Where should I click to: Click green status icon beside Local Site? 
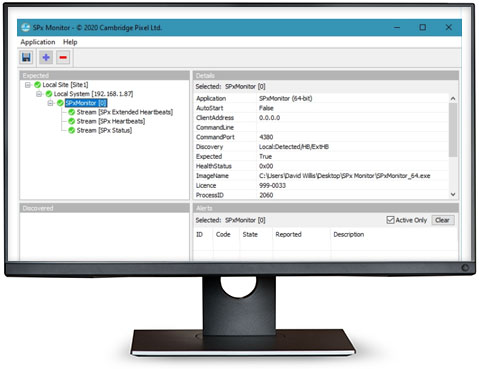point(38,85)
